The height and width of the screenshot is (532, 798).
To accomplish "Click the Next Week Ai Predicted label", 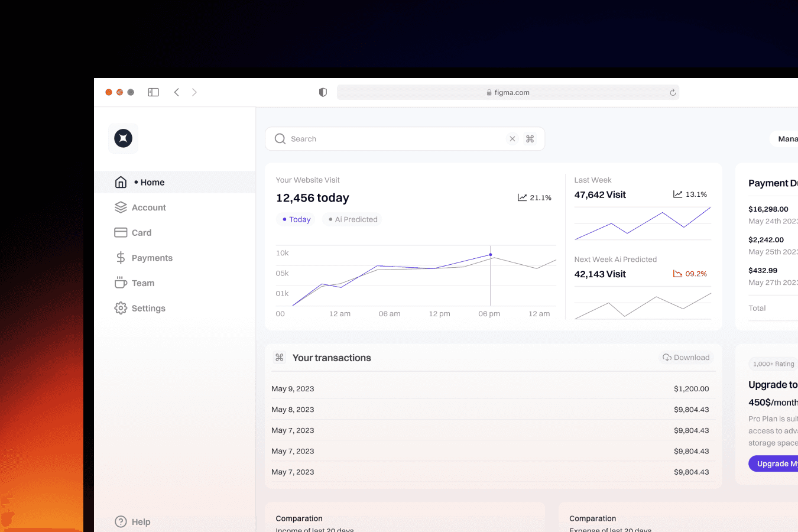I will [x=615, y=259].
